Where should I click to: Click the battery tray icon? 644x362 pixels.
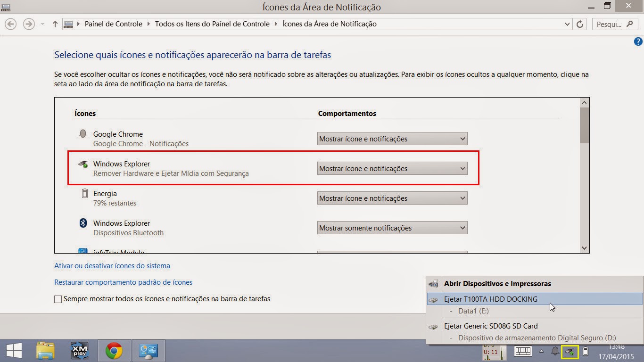(x=586, y=351)
